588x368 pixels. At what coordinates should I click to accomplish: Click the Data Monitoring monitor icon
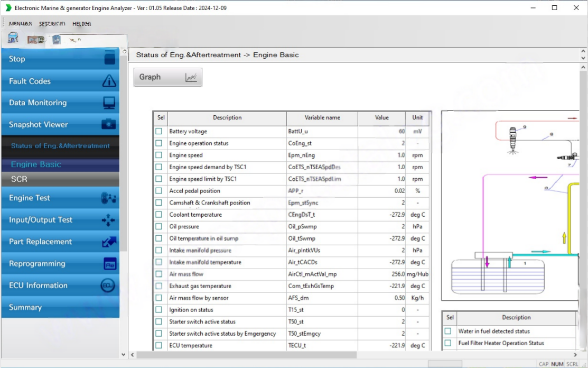[109, 103]
